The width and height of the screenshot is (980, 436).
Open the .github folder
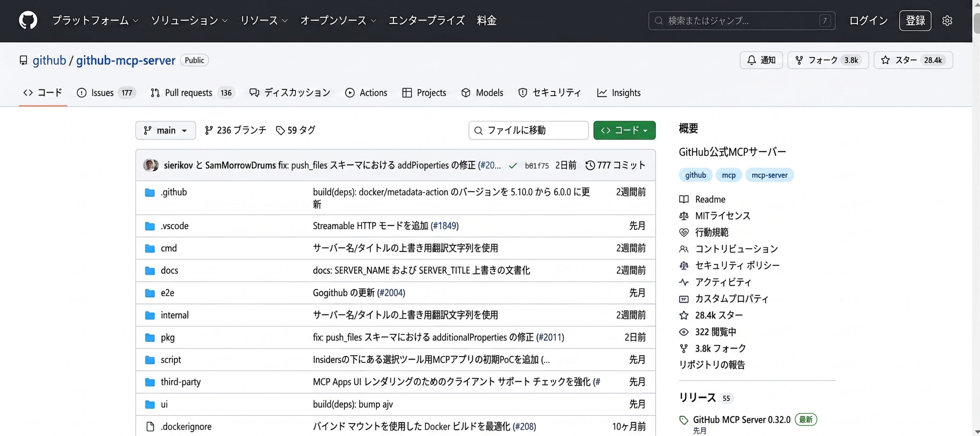[x=173, y=192]
